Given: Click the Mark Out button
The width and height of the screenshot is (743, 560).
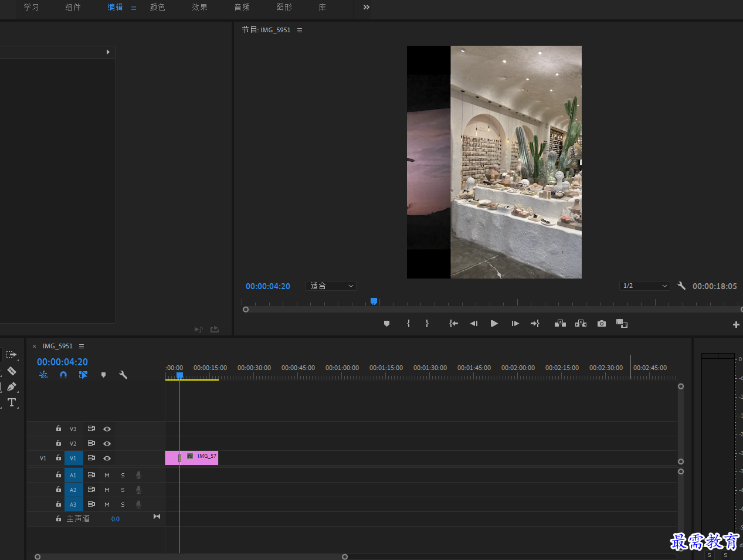Looking at the screenshot, I should click(427, 324).
